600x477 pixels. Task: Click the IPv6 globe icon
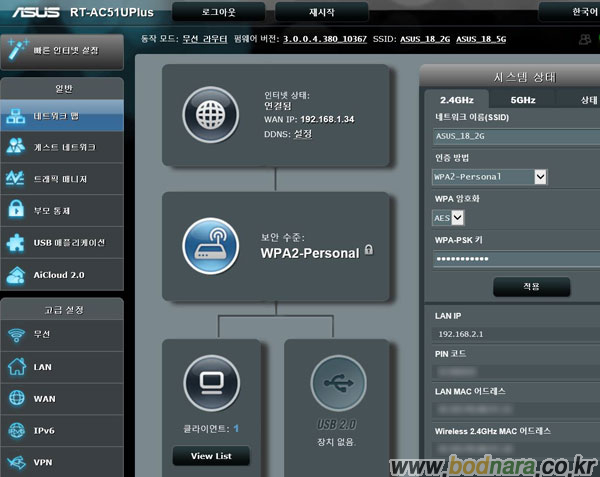tap(16, 430)
